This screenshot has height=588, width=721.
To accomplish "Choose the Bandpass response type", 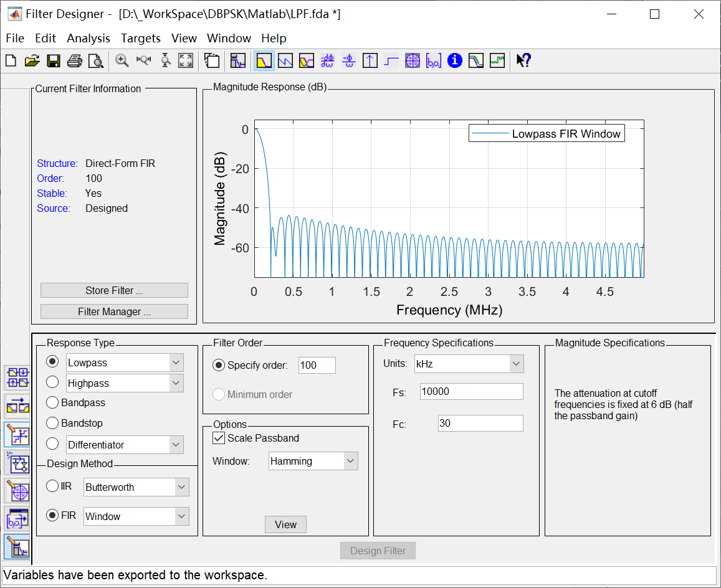I will click(52, 403).
